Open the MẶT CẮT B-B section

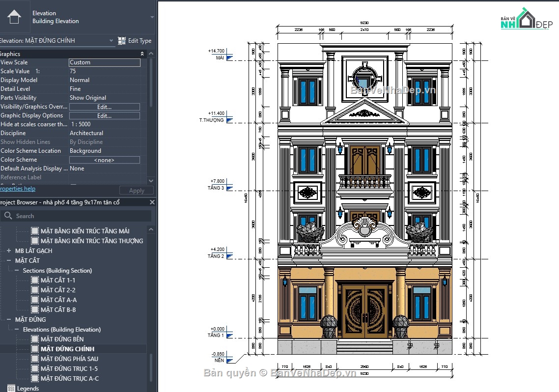pos(58,309)
